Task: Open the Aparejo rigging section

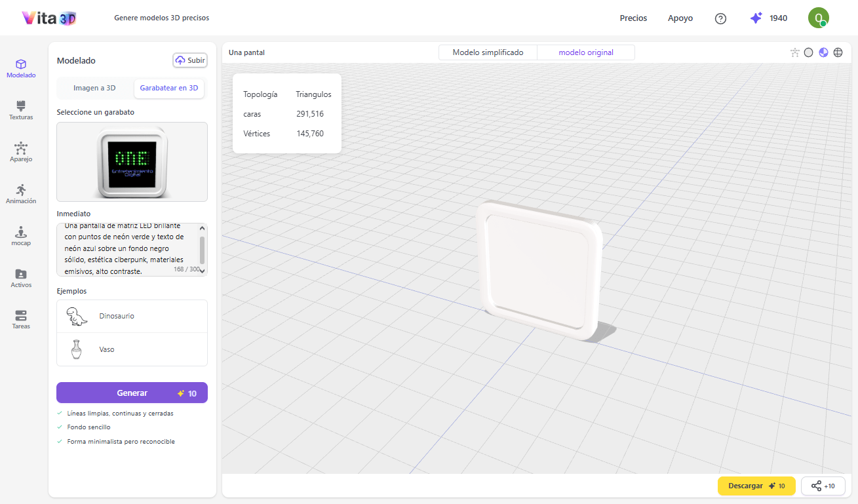Action: (x=21, y=152)
